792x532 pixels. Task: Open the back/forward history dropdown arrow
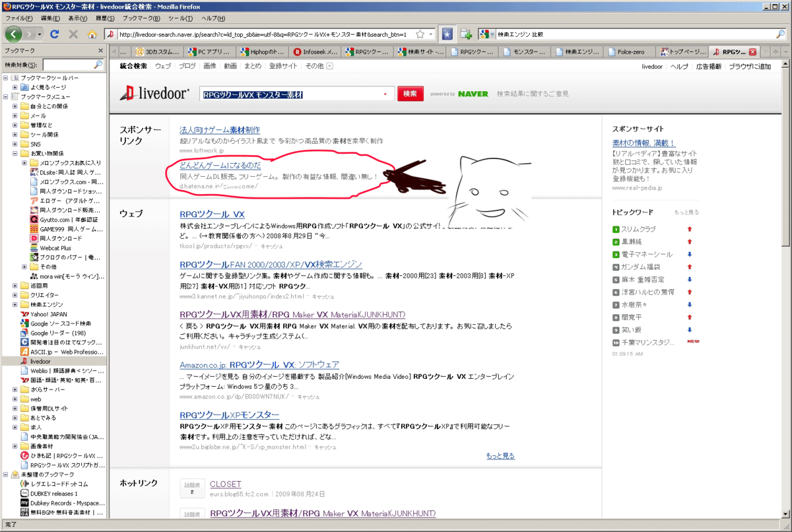tap(38, 34)
